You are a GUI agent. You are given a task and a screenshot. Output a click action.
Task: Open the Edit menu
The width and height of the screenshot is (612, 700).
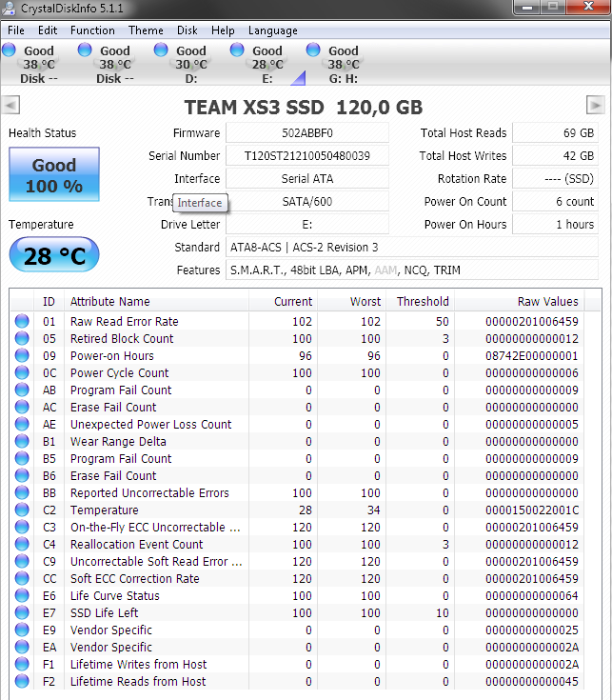coord(48,30)
